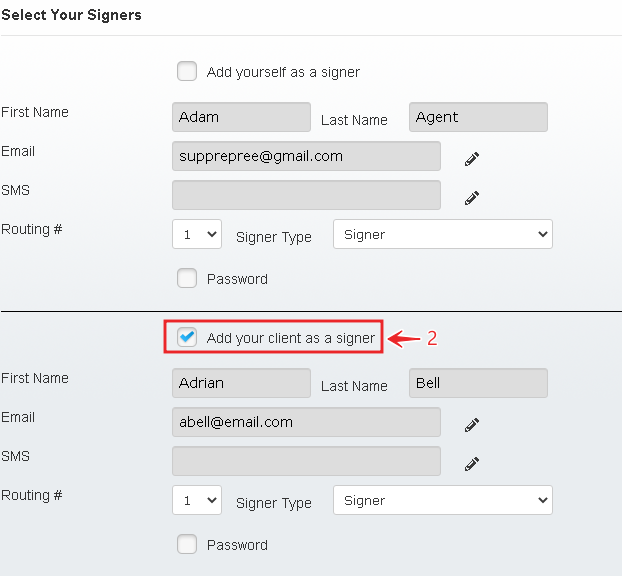Uncheck 'Add your client as a signer'
Image resolution: width=622 pixels, height=576 pixels.
pos(187,338)
